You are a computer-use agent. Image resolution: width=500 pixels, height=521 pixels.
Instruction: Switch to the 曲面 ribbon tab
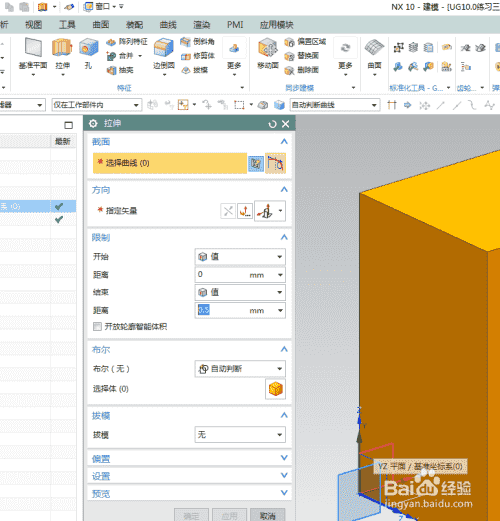[101, 25]
